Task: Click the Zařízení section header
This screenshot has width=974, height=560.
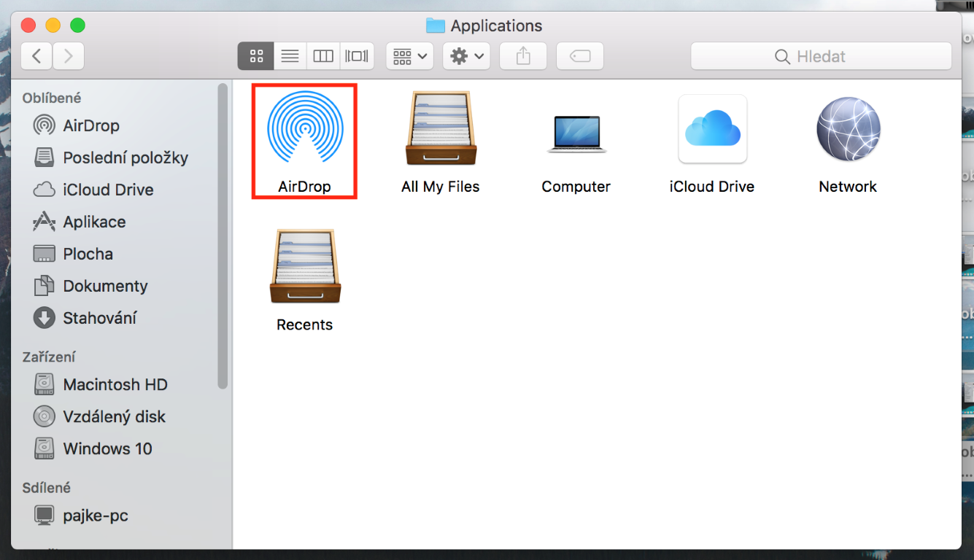Action: (x=49, y=357)
